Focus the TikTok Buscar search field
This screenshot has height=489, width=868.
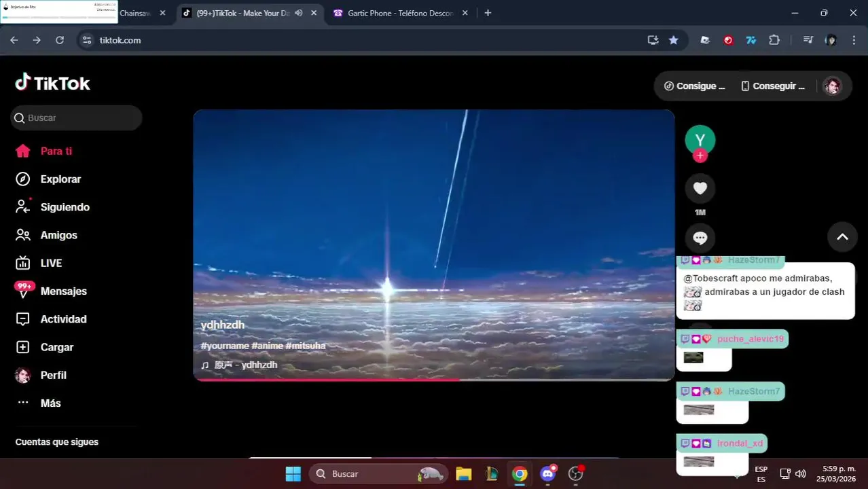[76, 117]
